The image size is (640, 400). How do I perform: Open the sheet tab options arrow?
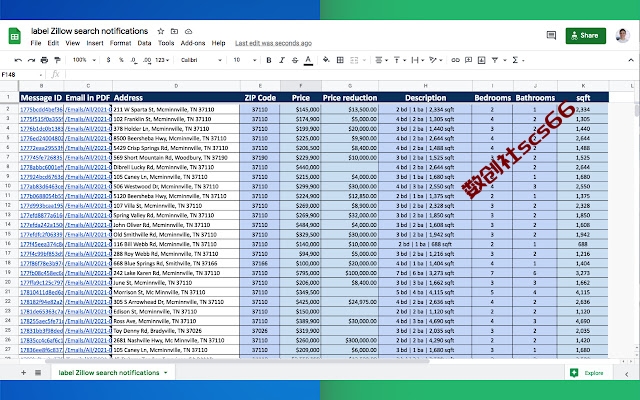tap(165, 373)
